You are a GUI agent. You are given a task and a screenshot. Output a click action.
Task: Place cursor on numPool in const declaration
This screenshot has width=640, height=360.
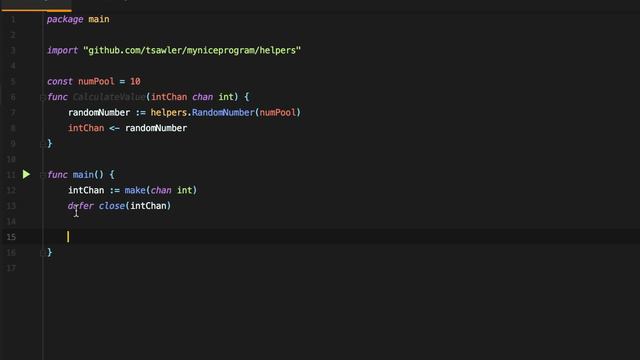[x=96, y=81]
